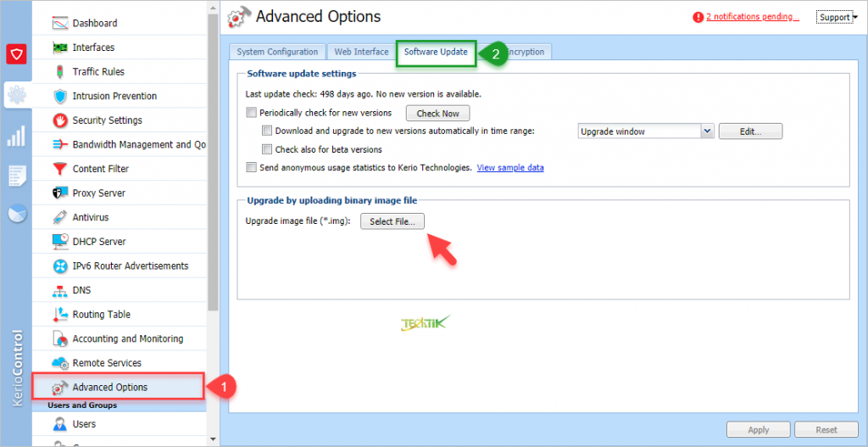
Task: Open the Support dropdown menu
Action: point(837,17)
